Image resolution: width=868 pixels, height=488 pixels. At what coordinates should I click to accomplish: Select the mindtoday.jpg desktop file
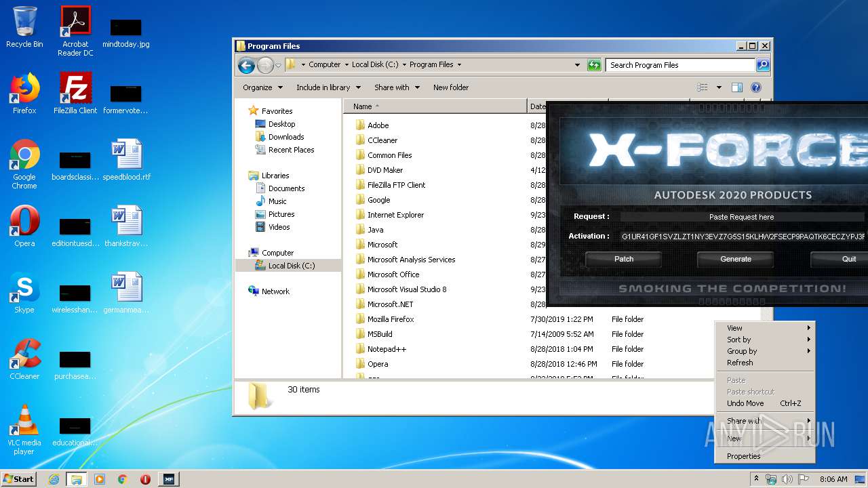(x=126, y=33)
